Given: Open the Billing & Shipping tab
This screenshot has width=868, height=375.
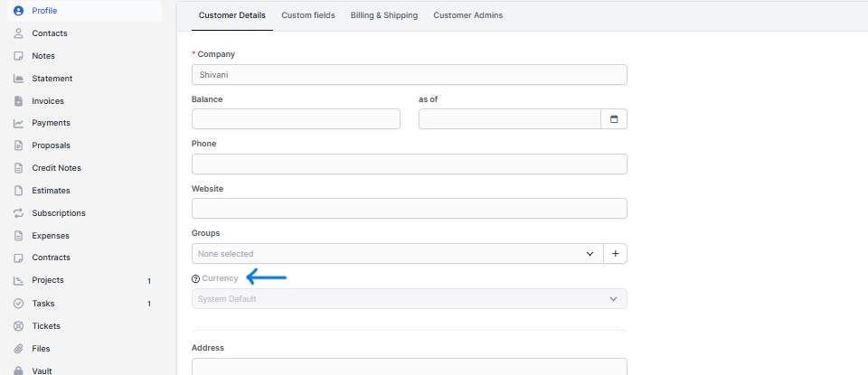Looking at the screenshot, I should point(384,15).
